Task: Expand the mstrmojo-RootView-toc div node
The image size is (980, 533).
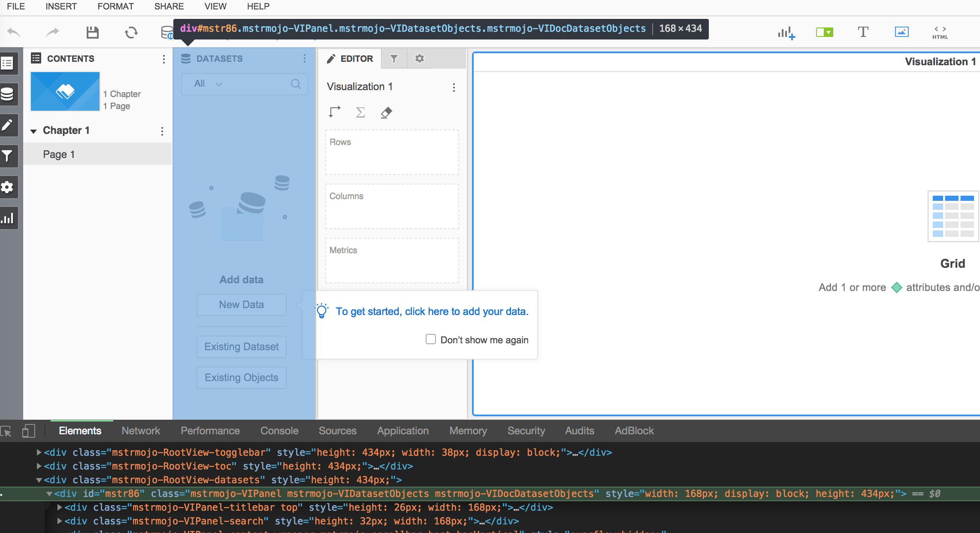Action: tap(39, 466)
